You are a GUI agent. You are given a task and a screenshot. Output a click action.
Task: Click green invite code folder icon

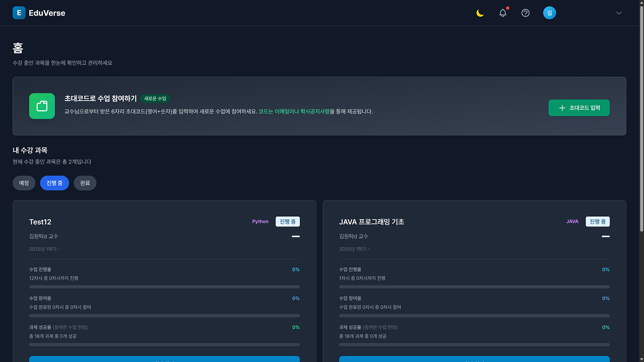42,106
